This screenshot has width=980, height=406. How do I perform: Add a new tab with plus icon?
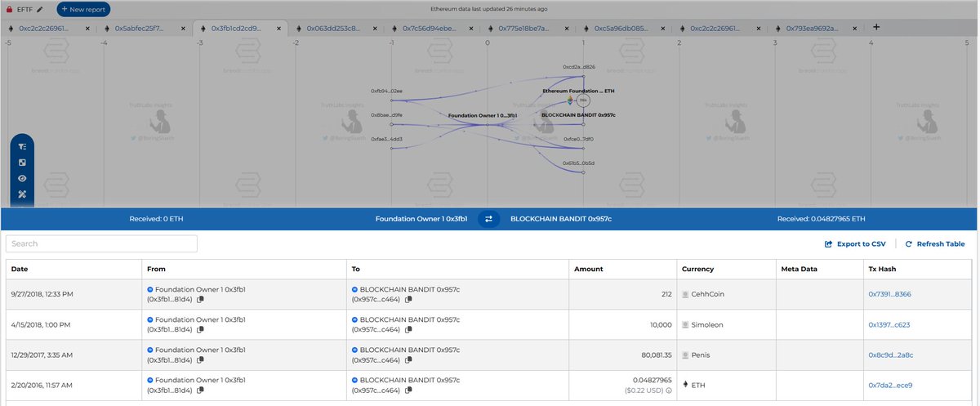click(877, 28)
